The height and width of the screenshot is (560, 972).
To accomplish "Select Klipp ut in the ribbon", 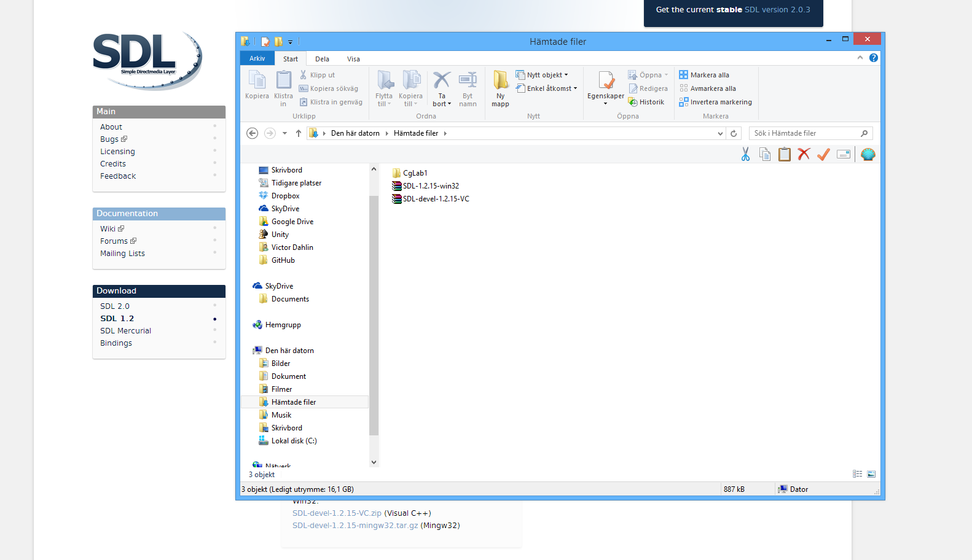I will (317, 75).
